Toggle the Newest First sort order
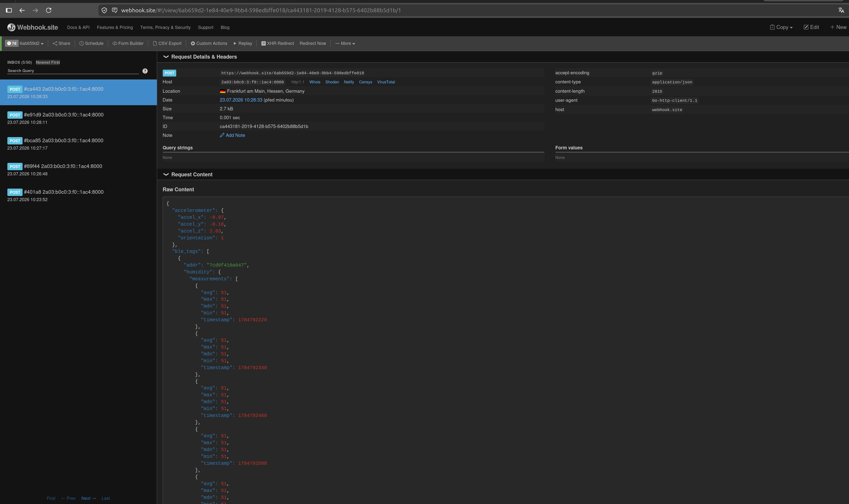The image size is (849, 504). point(48,63)
